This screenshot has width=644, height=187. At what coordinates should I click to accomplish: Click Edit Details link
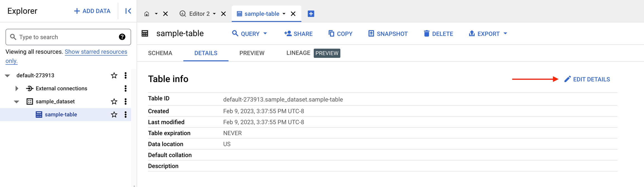pos(587,79)
